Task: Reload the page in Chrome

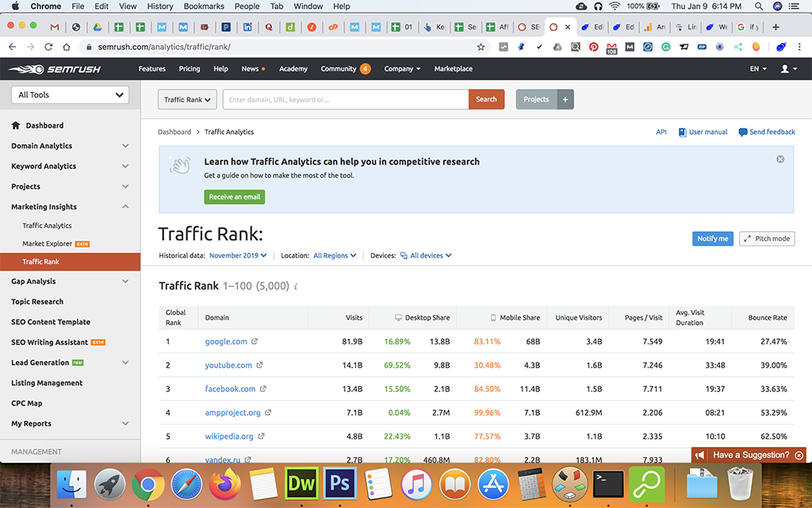Action: [x=48, y=47]
